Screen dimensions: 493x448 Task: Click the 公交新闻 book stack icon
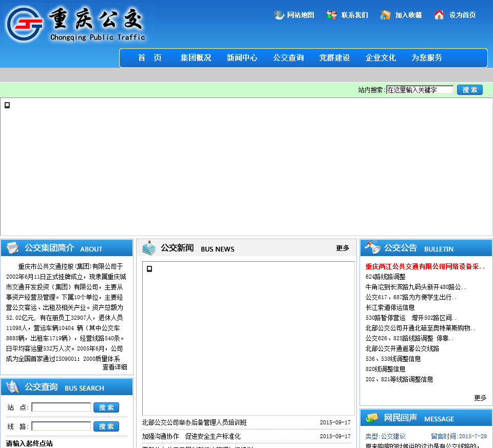[149, 248]
